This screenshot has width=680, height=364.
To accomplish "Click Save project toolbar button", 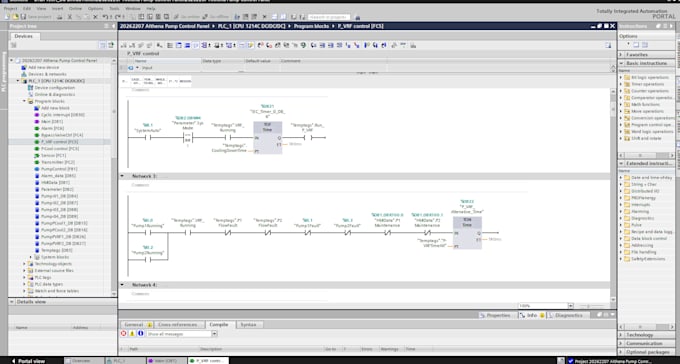I will 36,17.
